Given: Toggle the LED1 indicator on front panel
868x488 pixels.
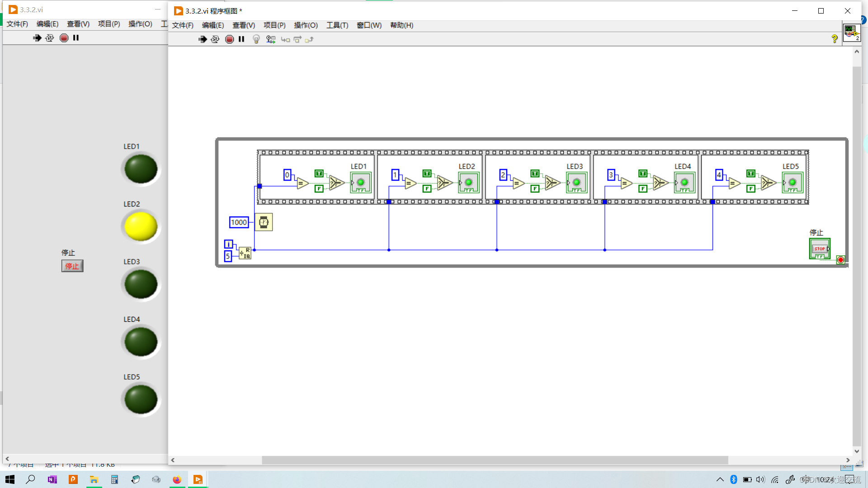Looking at the screenshot, I should pos(141,169).
